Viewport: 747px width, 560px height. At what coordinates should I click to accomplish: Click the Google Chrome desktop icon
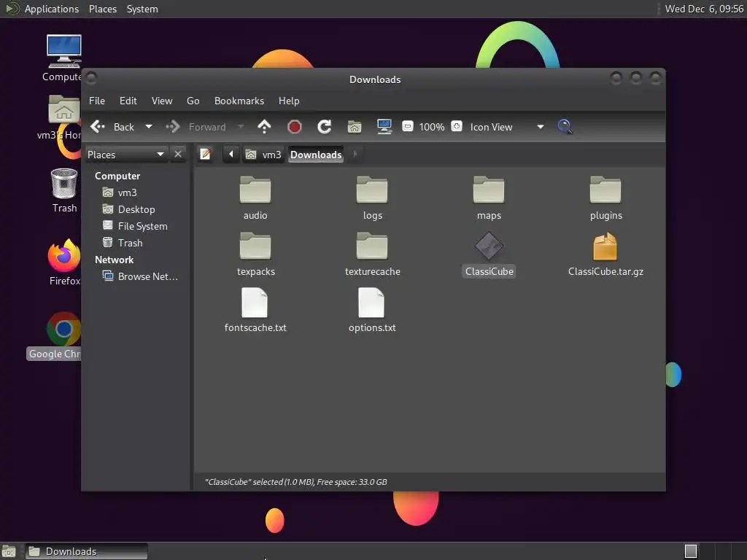coord(64,329)
